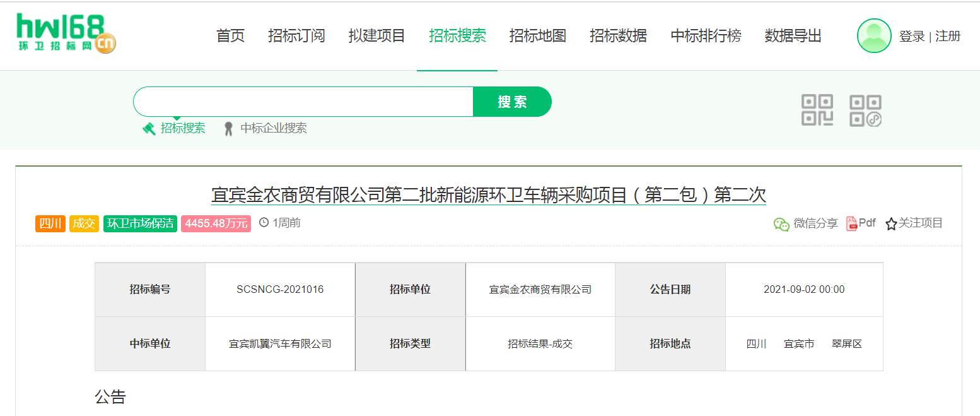980x416 pixels.
Task: Click 宜宾凯翼汽车有限公司 winner cell
Action: pos(280,344)
